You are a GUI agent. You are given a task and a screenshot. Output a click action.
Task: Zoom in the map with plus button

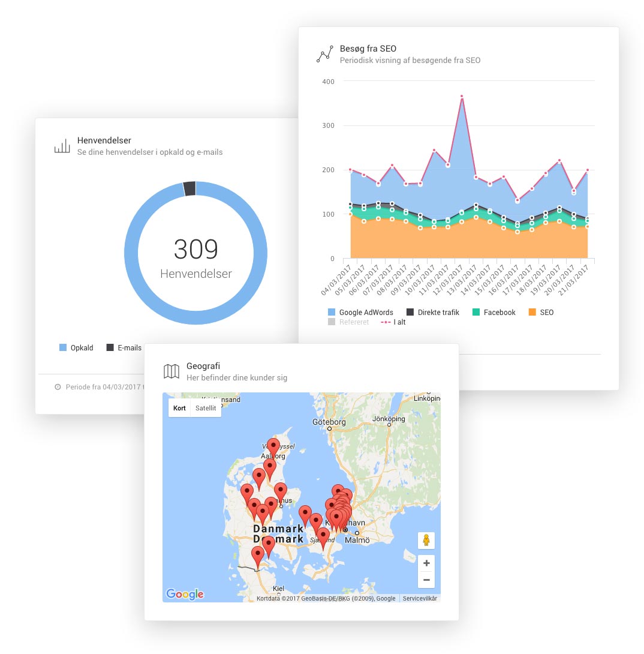coord(426,563)
